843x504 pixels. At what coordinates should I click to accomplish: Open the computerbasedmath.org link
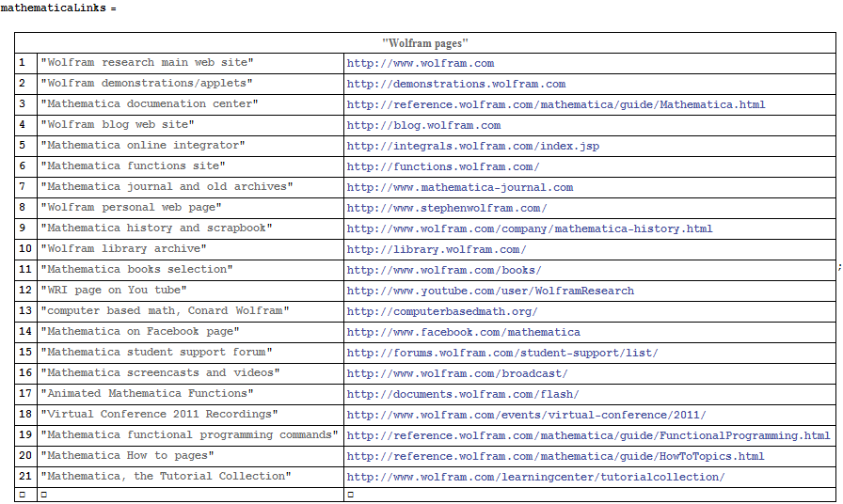pyautogui.click(x=442, y=311)
